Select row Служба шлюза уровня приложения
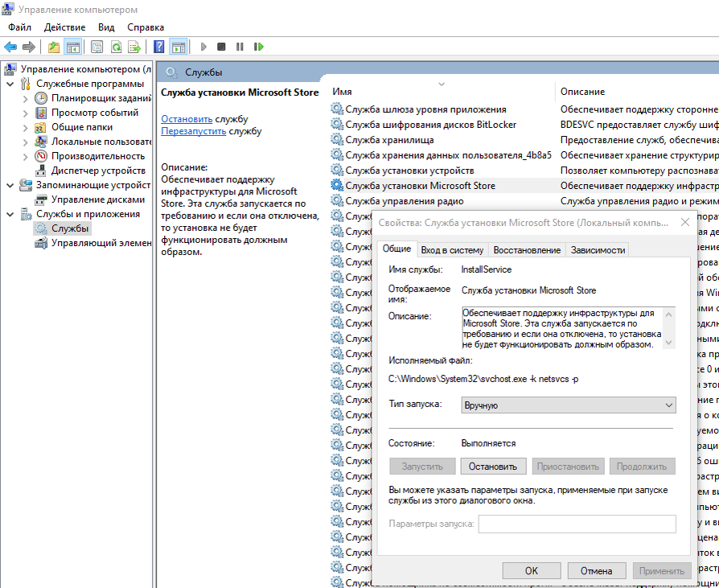The height and width of the screenshot is (588, 719). click(524, 109)
